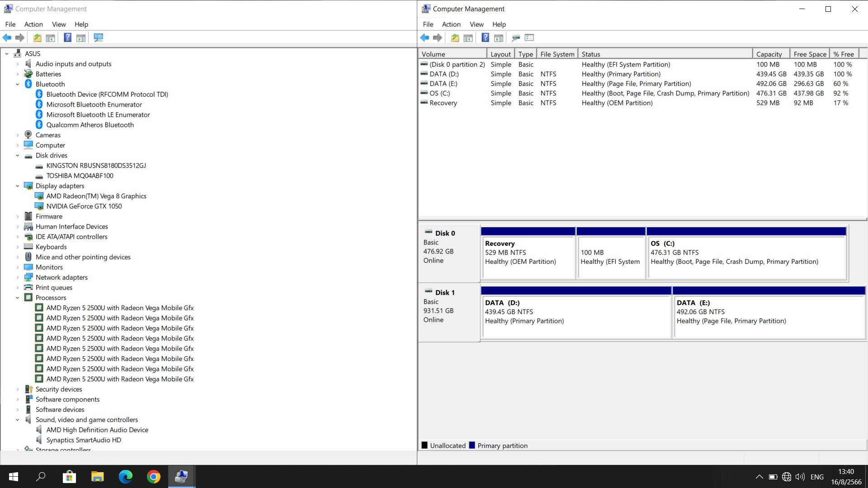Click Up one level folder icon in right window
Image resolution: width=868 pixels, height=488 pixels.
pyautogui.click(x=455, y=38)
